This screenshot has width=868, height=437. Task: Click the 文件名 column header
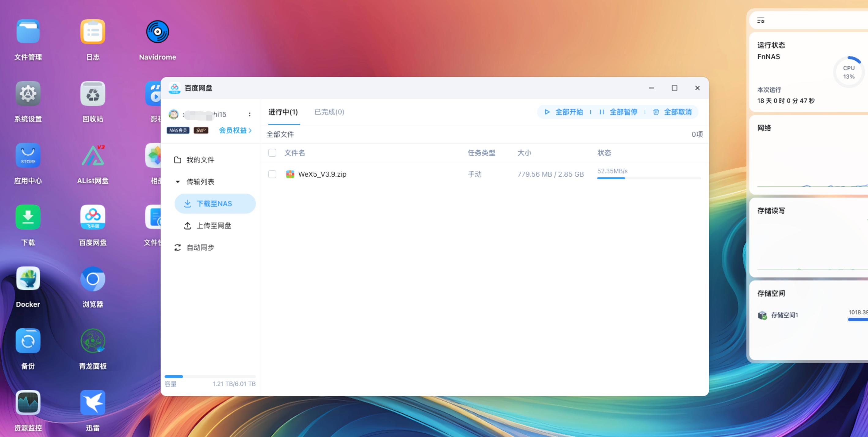(x=294, y=153)
